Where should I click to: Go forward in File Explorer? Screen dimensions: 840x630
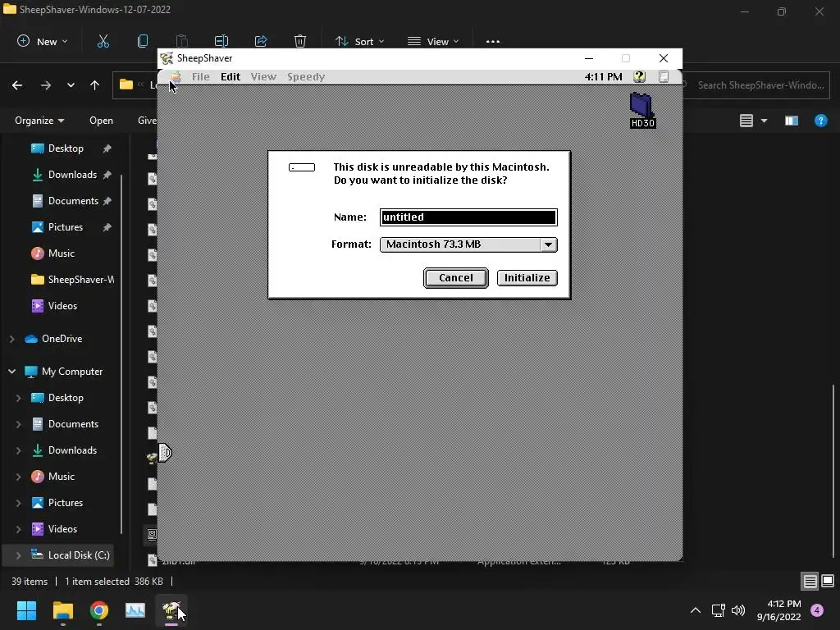pos(46,85)
